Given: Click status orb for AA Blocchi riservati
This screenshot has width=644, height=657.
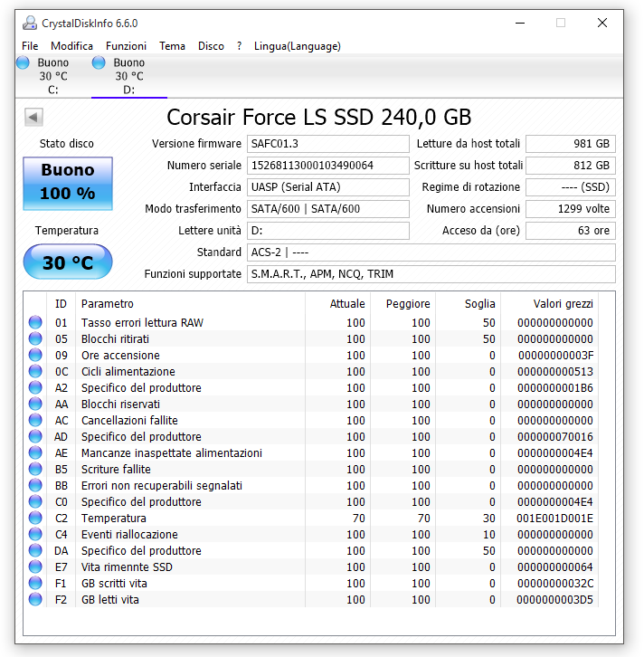Looking at the screenshot, I should click(35, 404).
